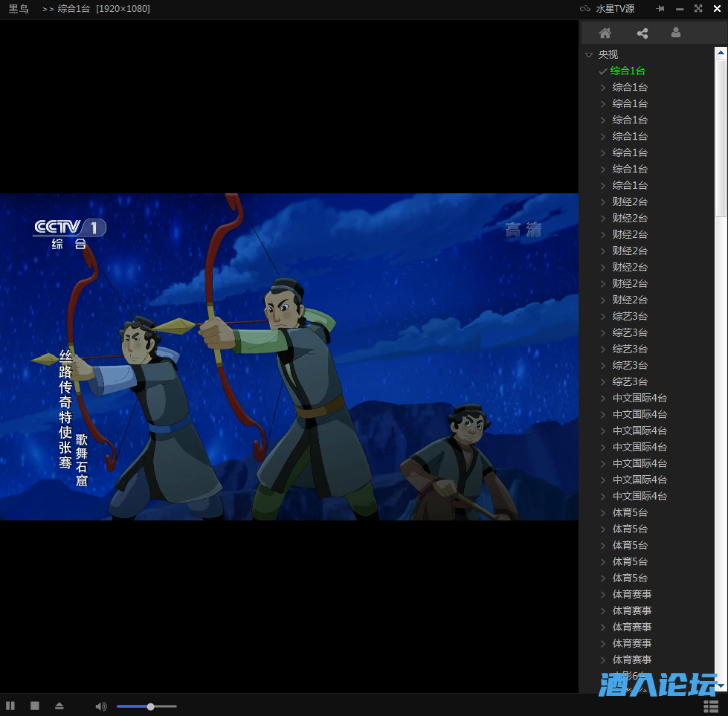Pin the window on top
The image size is (728, 716).
660,9
